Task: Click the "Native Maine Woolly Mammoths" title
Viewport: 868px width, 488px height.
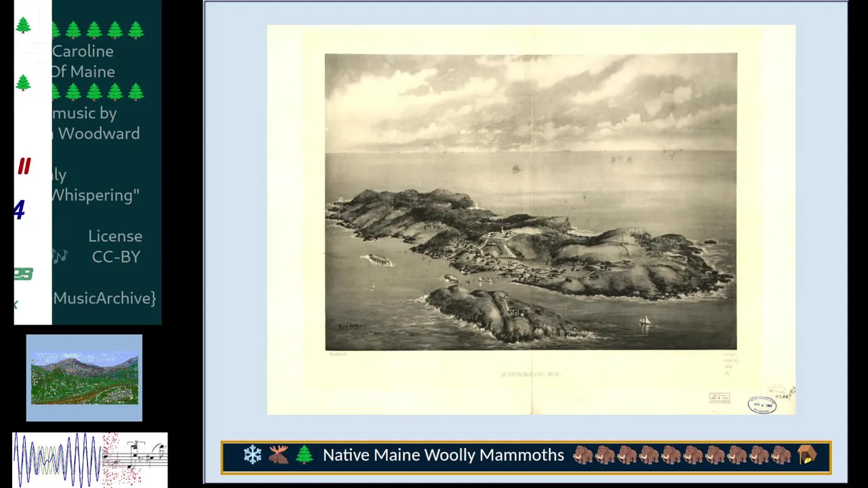Action: (443, 455)
